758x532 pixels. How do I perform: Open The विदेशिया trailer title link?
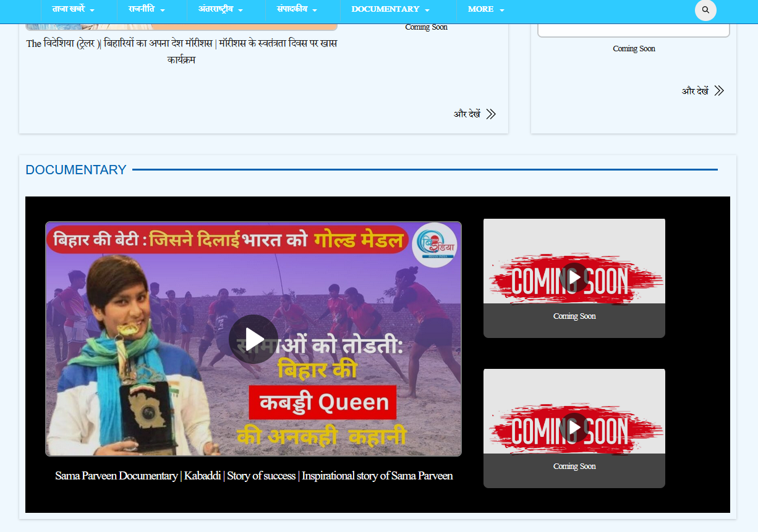[x=182, y=52]
